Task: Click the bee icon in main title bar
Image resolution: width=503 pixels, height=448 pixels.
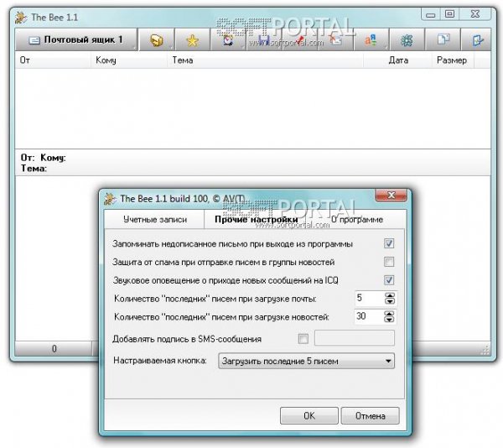Action: pos(21,18)
